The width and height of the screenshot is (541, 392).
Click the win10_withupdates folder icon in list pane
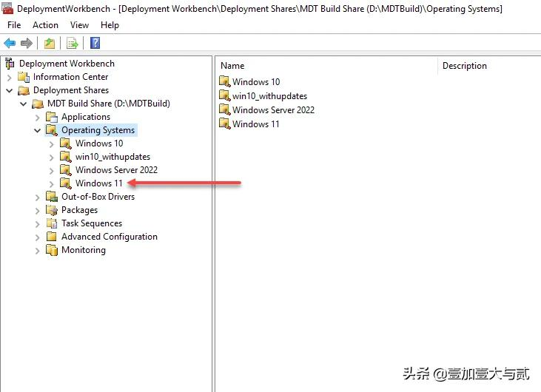(x=224, y=96)
